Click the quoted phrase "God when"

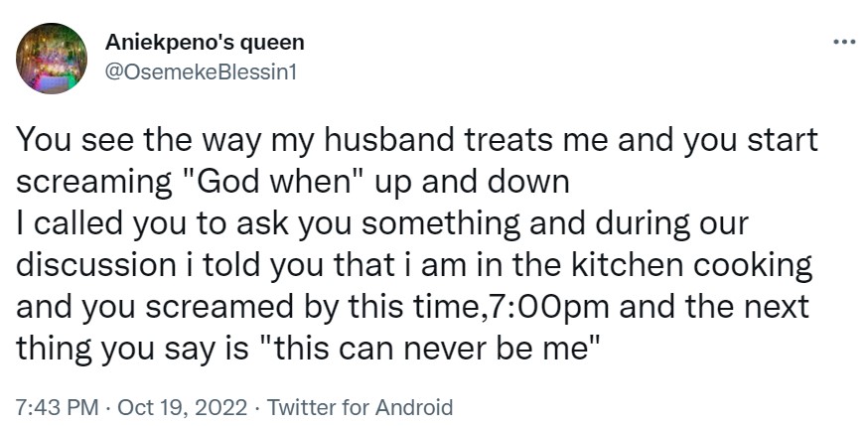249,183
